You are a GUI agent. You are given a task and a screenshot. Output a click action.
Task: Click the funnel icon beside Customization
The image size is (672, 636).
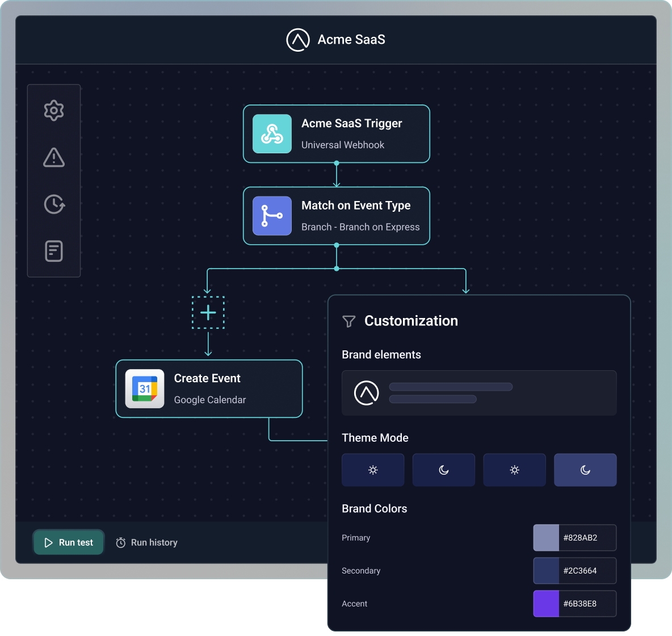pyautogui.click(x=349, y=321)
